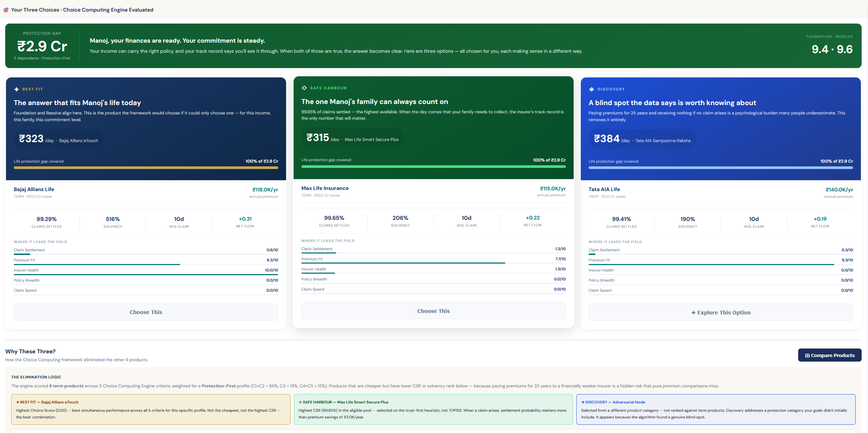Click the Safe Harbour diamond icon
This screenshot has width=868, height=433.
point(304,88)
